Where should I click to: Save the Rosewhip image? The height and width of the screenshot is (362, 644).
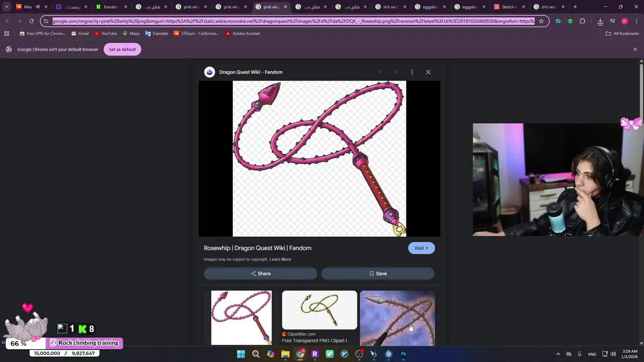[x=378, y=274]
